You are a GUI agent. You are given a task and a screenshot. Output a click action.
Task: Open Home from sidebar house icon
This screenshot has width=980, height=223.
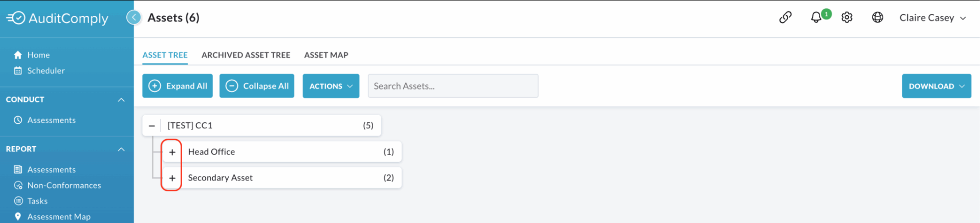click(32, 55)
